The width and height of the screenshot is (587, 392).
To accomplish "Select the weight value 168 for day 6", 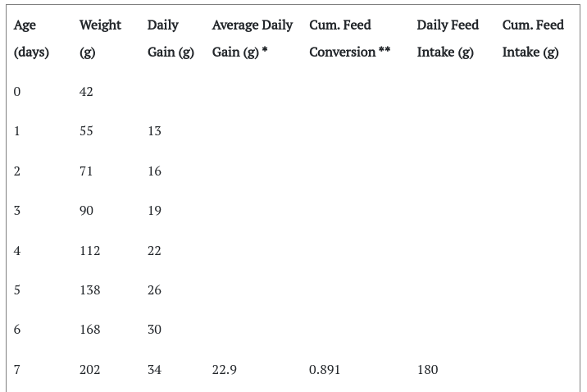I will point(90,330).
